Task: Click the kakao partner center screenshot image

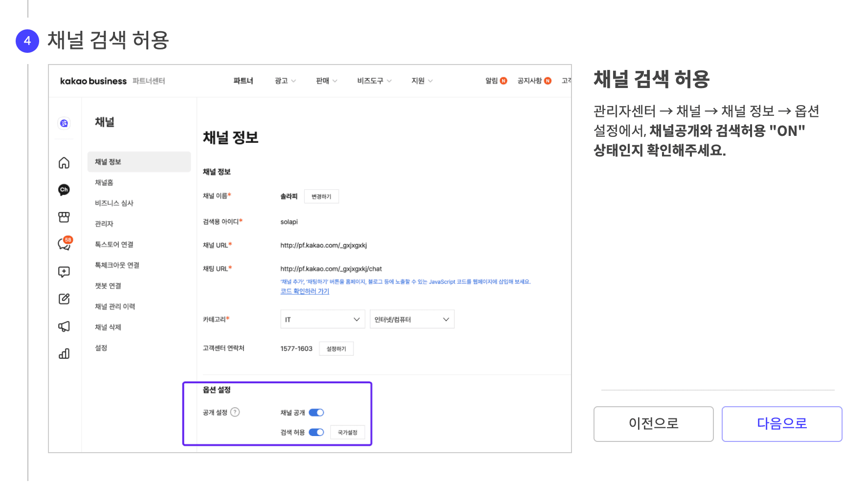Action: pyautogui.click(x=310, y=259)
